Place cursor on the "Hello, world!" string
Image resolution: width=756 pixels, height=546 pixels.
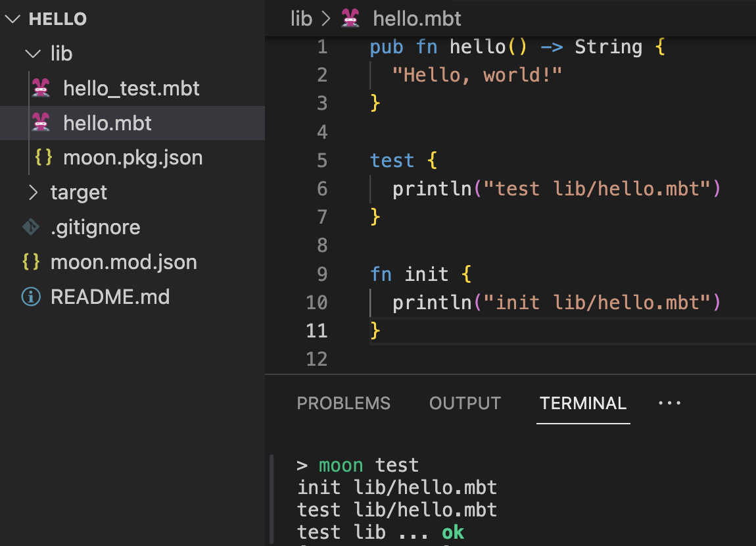[x=477, y=75]
